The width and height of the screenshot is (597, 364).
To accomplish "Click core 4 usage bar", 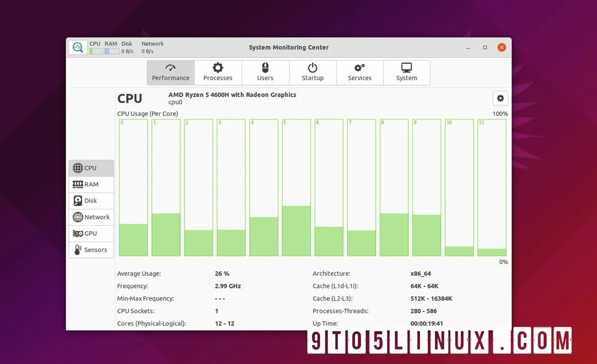I will coord(264,187).
